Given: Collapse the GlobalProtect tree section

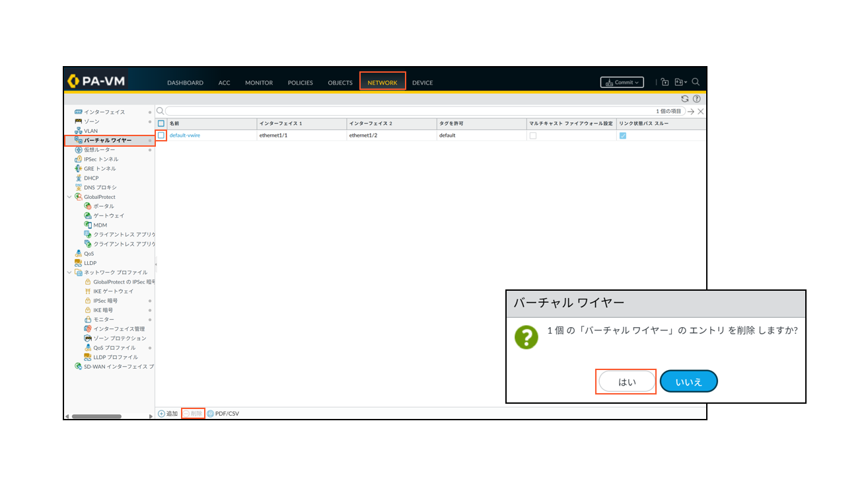Looking at the screenshot, I should click(x=69, y=196).
